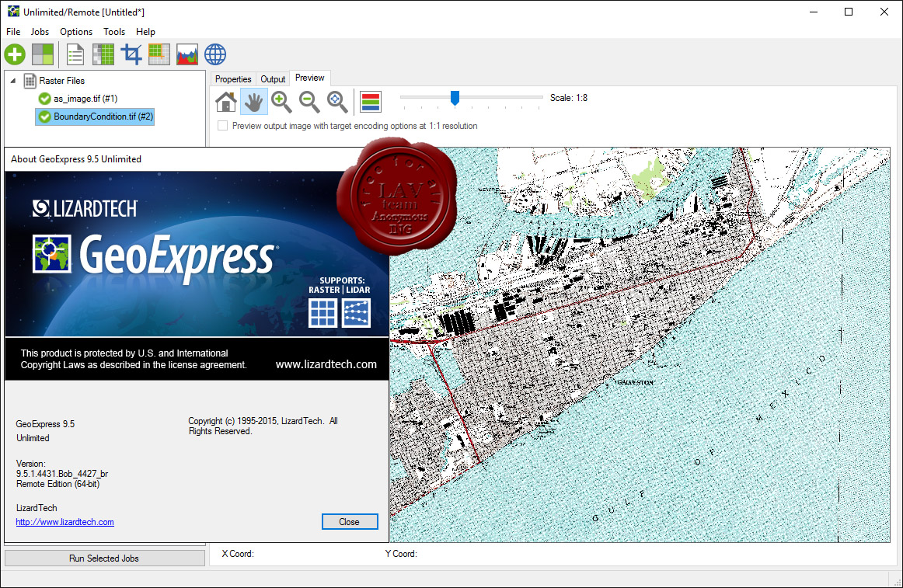Screen dimensions: 903x588
Task: Open the Options menu
Action: point(76,32)
